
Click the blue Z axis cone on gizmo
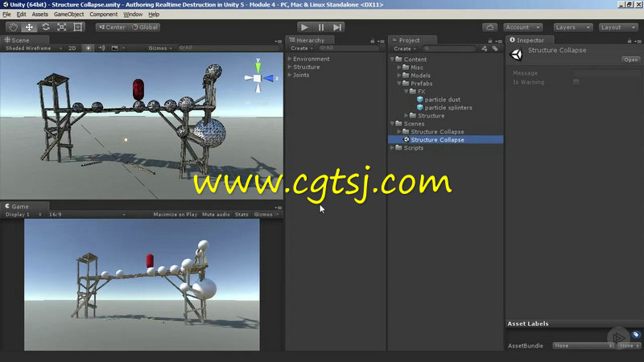point(269,78)
